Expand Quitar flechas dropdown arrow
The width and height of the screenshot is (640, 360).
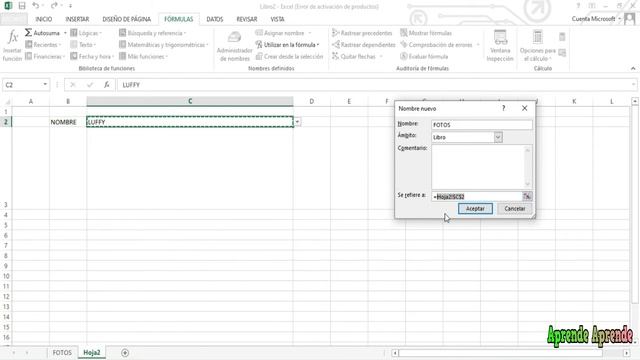381,56
